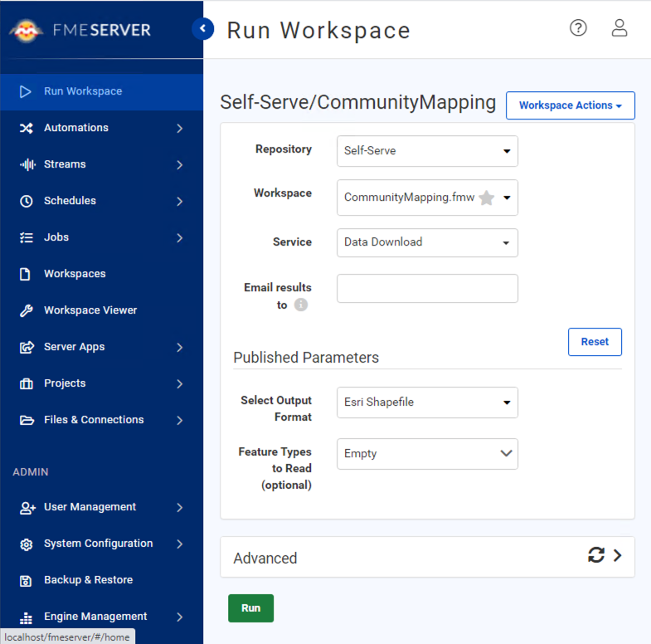Click the Jobs list icon

coord(27,237)
